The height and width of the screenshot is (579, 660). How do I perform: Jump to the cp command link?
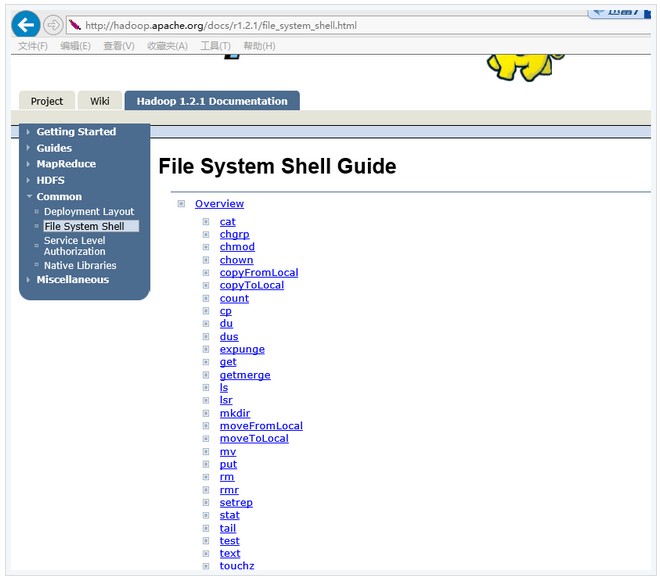click(x=226, y=311)
